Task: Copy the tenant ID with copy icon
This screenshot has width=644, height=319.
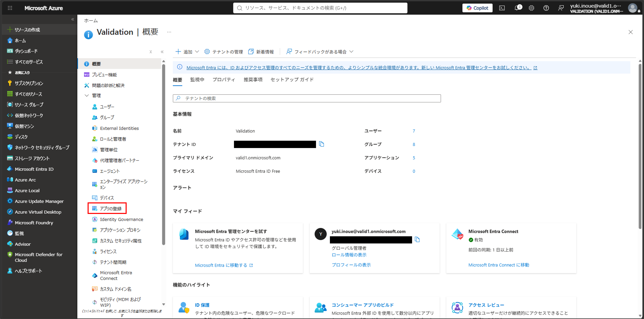Action: 322,144
